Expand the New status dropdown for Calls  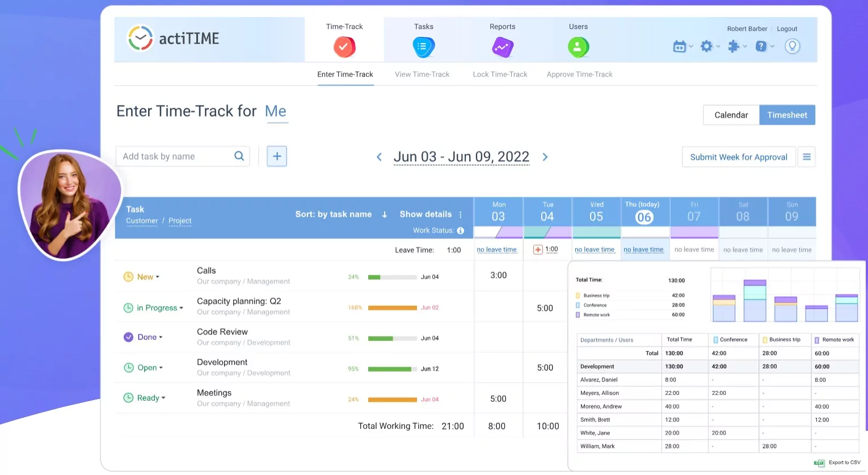point(158,277)
